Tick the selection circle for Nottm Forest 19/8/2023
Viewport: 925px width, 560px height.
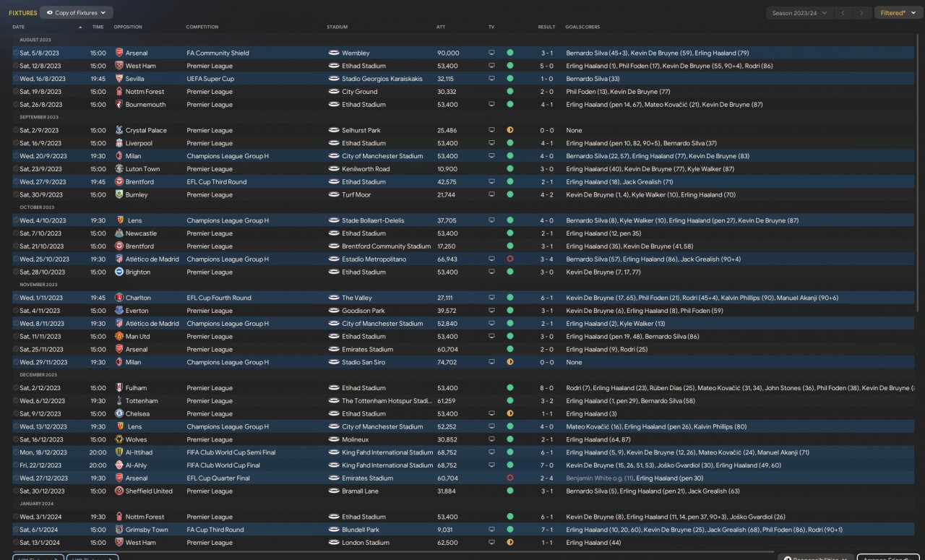pos(16,92)
